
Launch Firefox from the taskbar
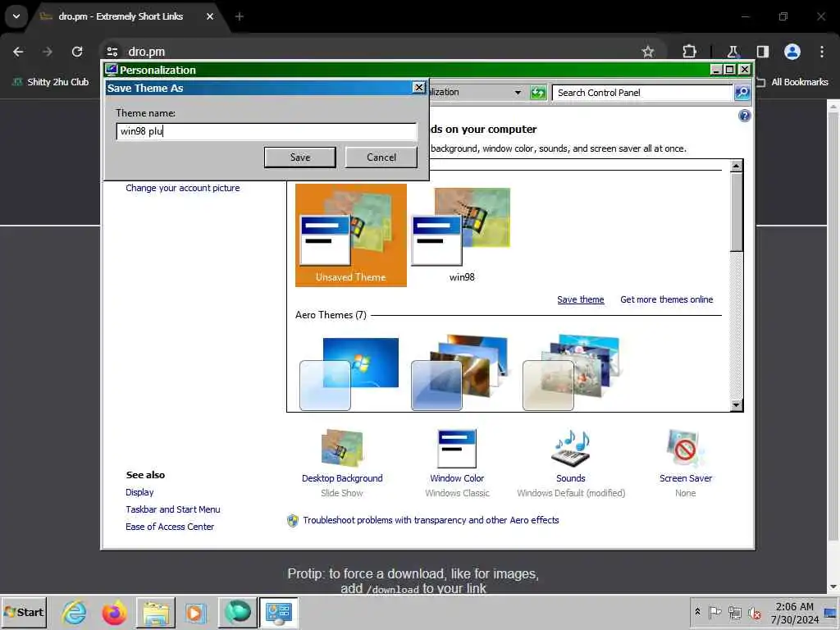point(114,612)
